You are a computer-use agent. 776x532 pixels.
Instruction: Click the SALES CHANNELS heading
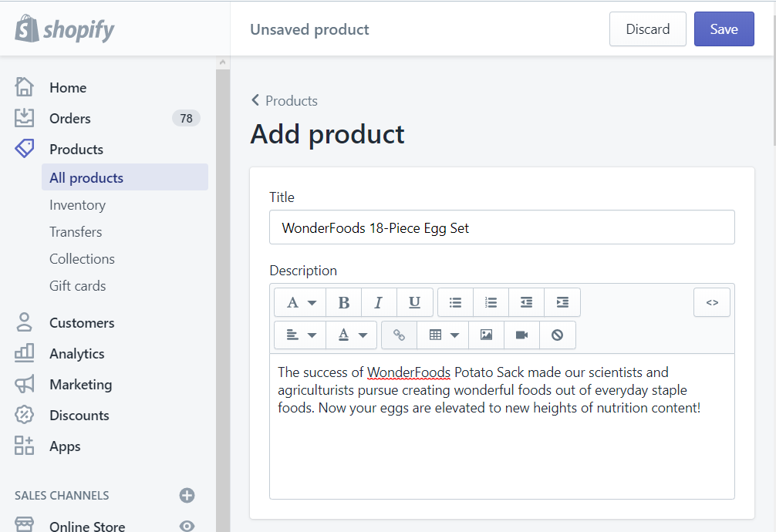[62, 496]
